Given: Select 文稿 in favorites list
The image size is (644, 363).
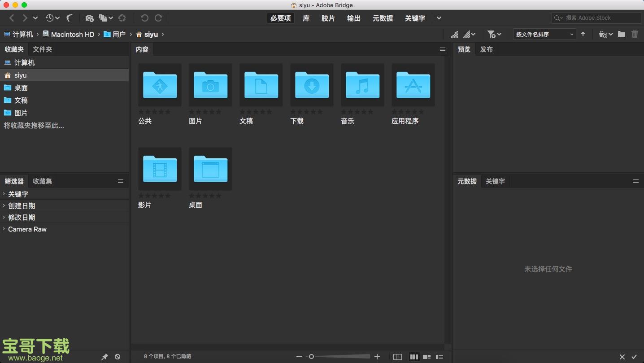Looking at the screenshot, I should [x=64, y=101].
